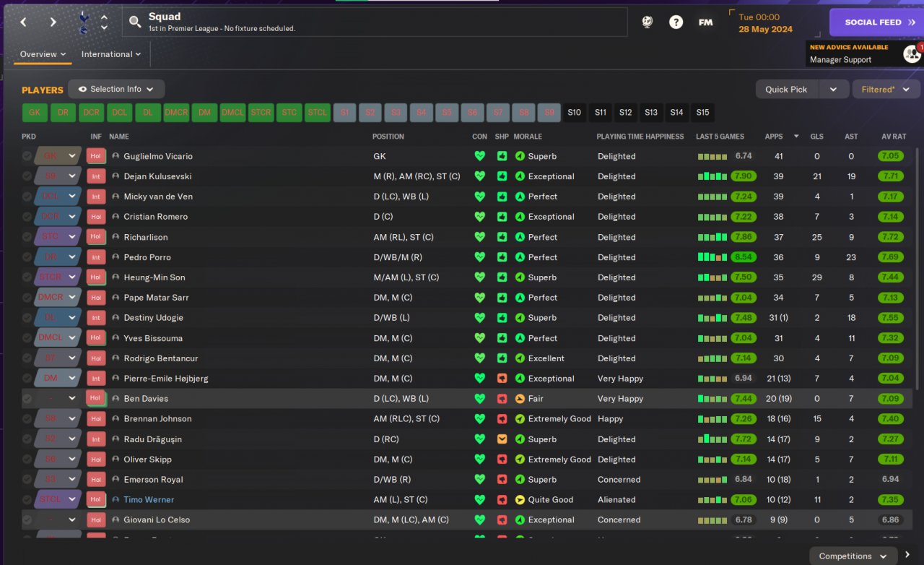
Task: Tick the selection checkbox for Dejan Kulusevski
Action: [x=27, y=176]
